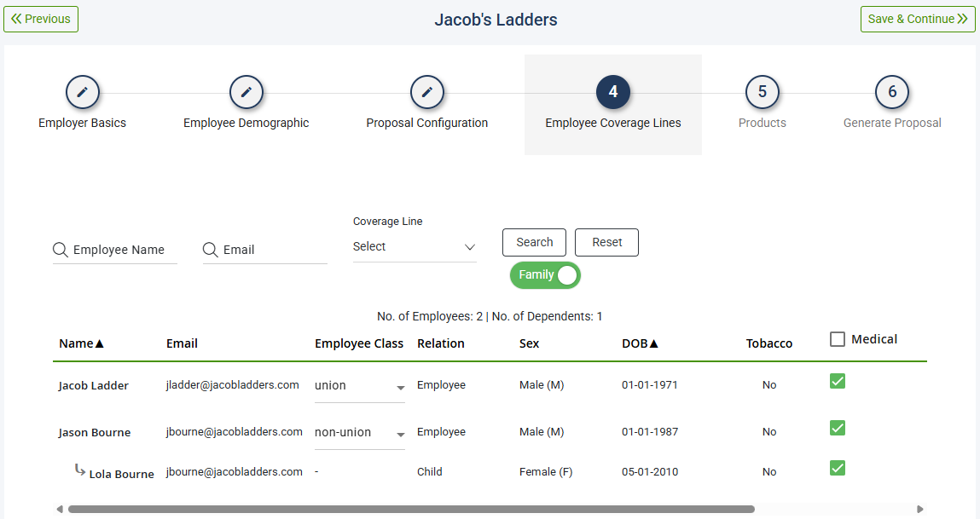This screenshot has width=980, height=519.
Task: Click the magnifier icon in the Email field
Action: [x=210, y=250]
